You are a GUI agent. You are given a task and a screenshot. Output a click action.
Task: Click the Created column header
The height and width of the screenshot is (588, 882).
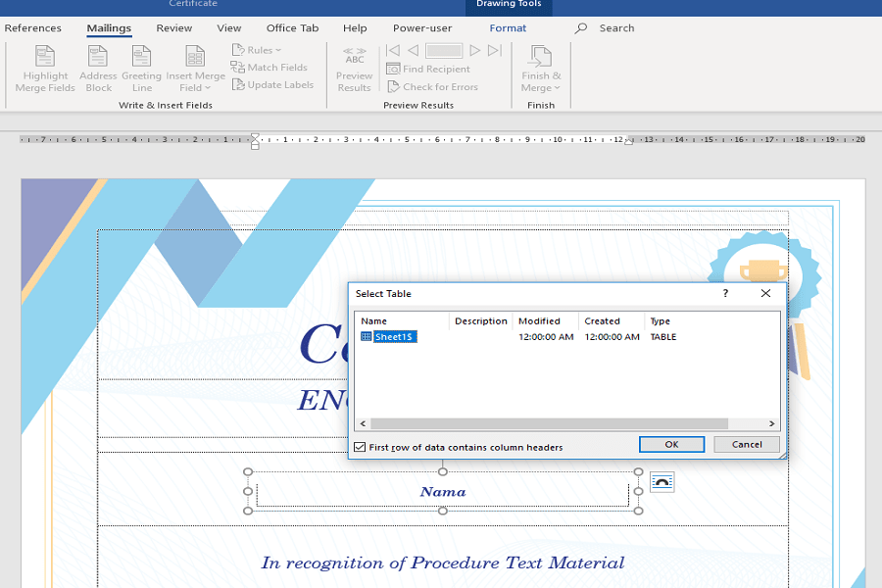point(602,321)
